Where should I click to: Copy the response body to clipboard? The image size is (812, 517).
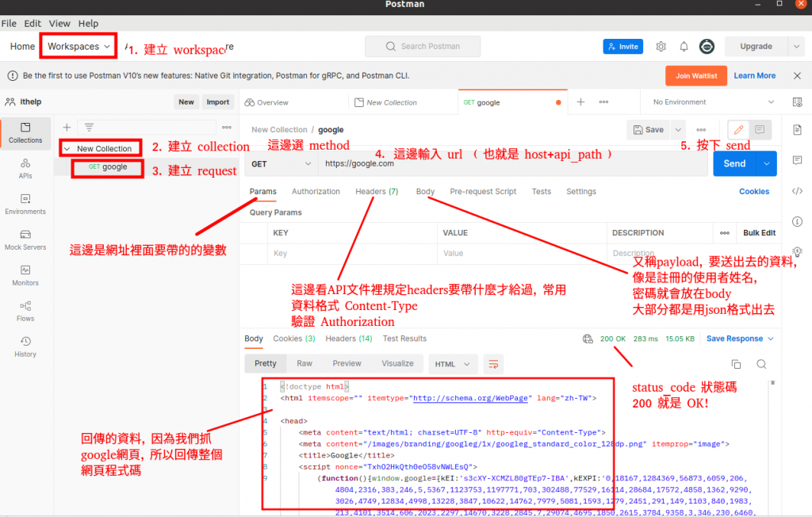(736, 364)
